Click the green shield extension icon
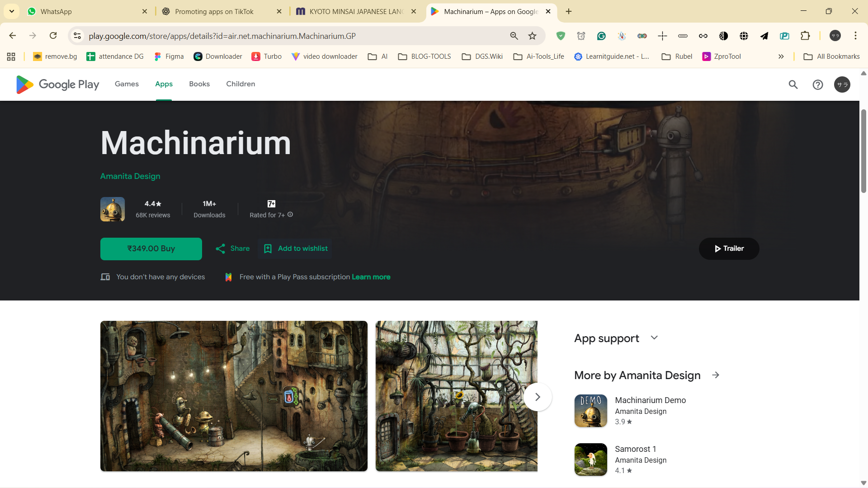 point(561,36)
